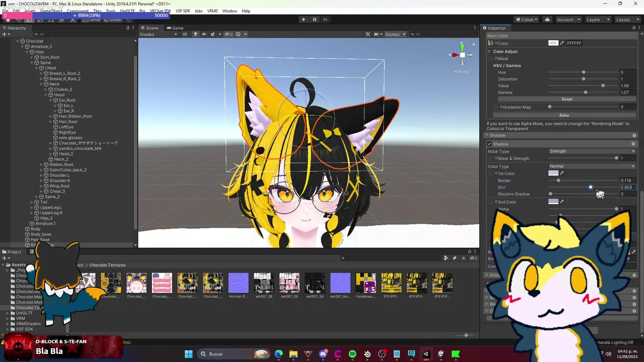Collapse the Color Adjust section
The image size is (644, 362).
(x=489, y=51)
